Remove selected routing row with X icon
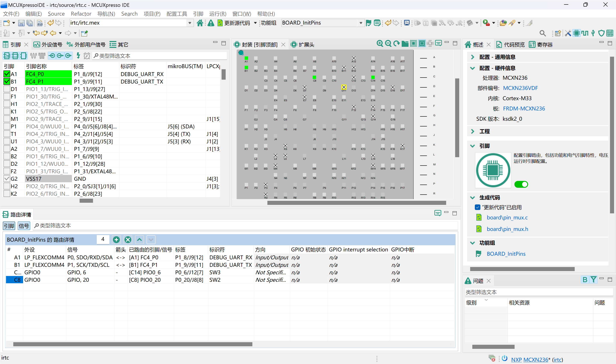 click(x=128, y=240)
